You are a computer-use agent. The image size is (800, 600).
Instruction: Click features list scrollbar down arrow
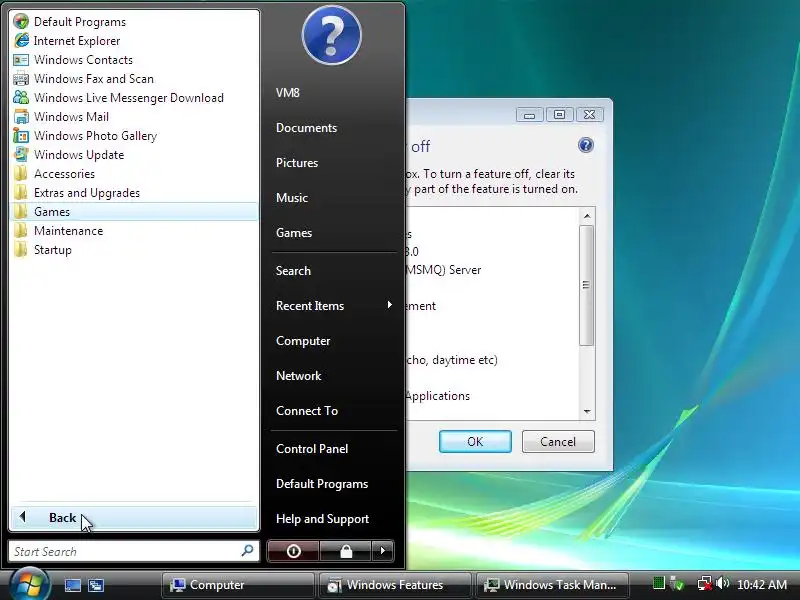point(587,411)
